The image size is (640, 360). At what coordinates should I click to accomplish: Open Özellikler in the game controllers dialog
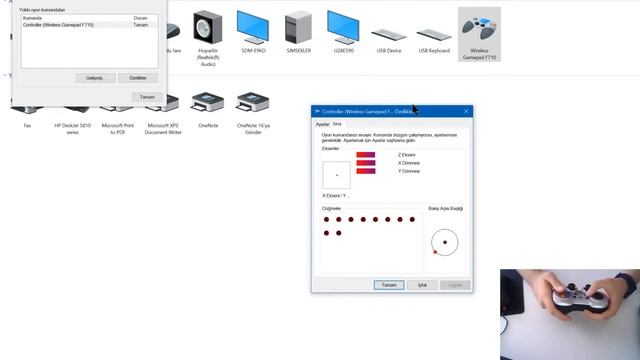(x=138, y=78)
